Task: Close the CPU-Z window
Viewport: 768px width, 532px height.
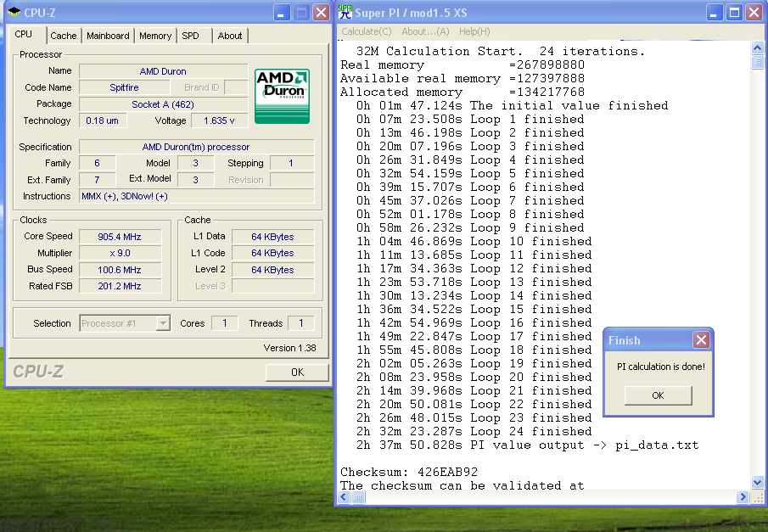Action: click(322, 12)
